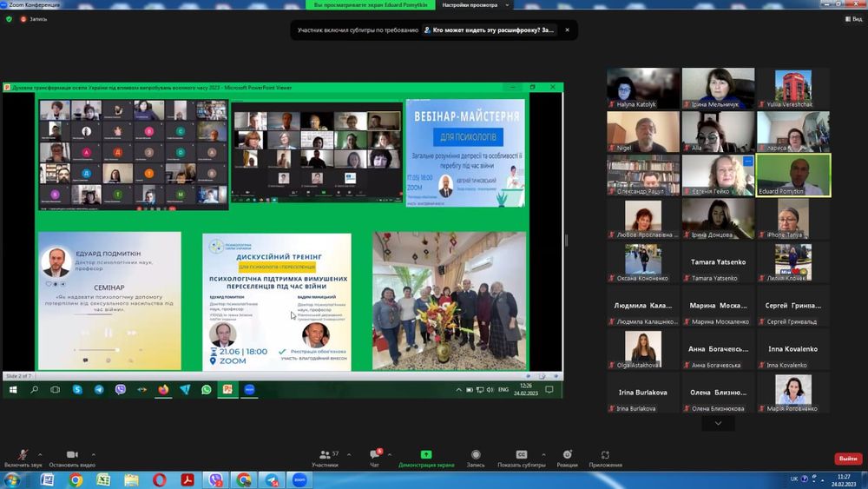Viewport: 868px width, 489px height.
Task: Stop video with Остановить видео button
Action: tap(71, 455)
